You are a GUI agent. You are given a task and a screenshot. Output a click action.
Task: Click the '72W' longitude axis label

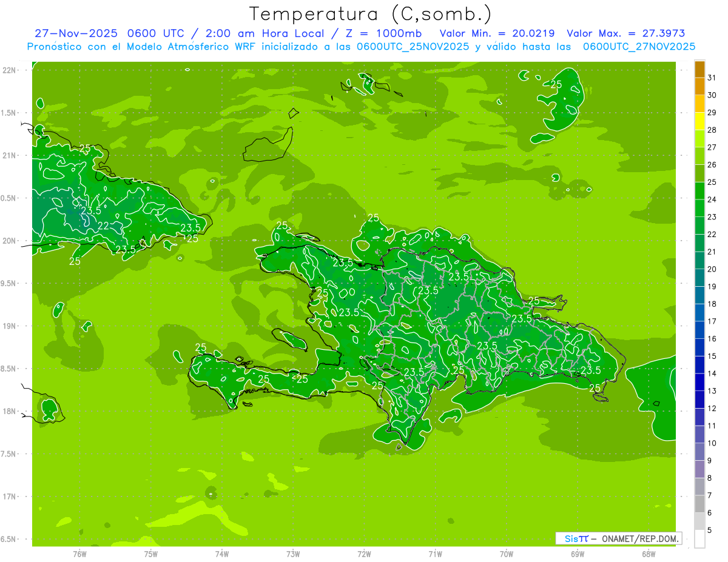pyautogui.click(x=364, y=554)
